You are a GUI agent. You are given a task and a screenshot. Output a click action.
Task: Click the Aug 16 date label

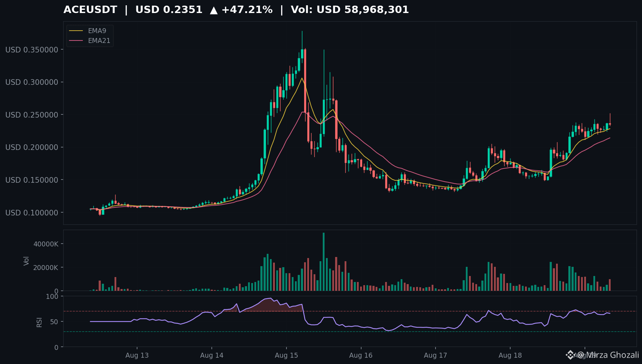(361, 355)
